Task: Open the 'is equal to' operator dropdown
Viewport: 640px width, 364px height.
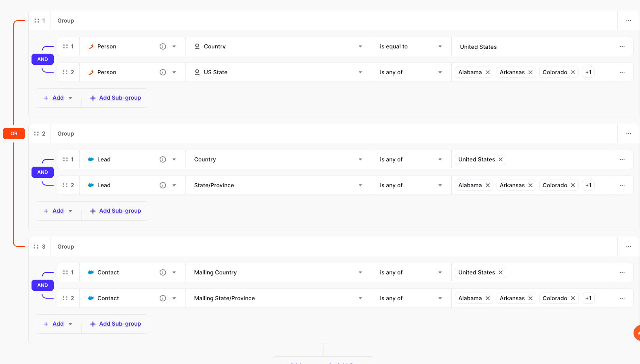Action: (411, 46)
